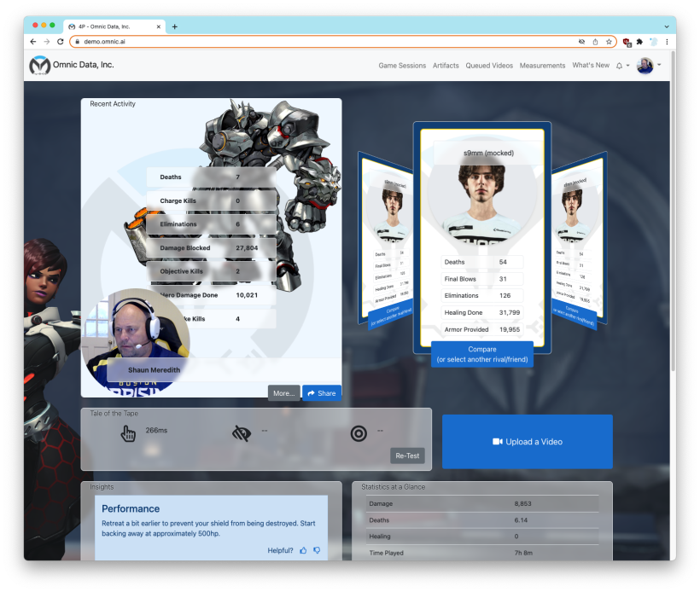Screen dimensions: 700x592
Task: Click the page vertical scrollbar
Action: 674,212
